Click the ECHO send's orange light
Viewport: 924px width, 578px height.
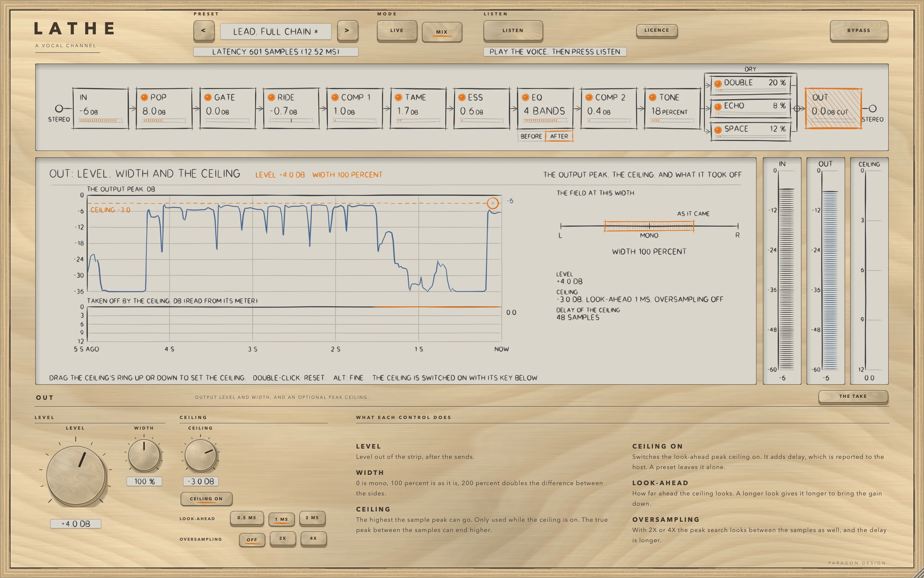[718, 107]
